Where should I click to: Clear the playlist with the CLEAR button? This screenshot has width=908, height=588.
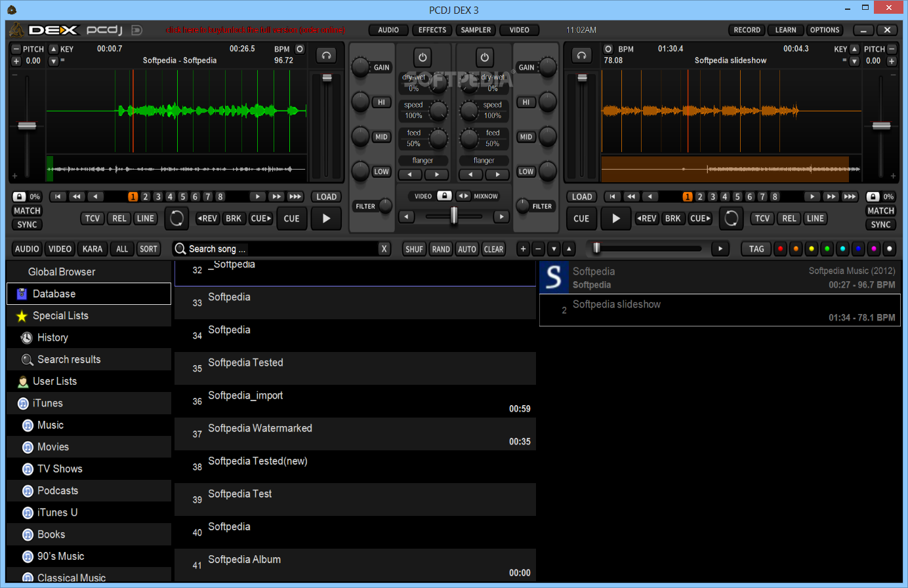point(493,249)
